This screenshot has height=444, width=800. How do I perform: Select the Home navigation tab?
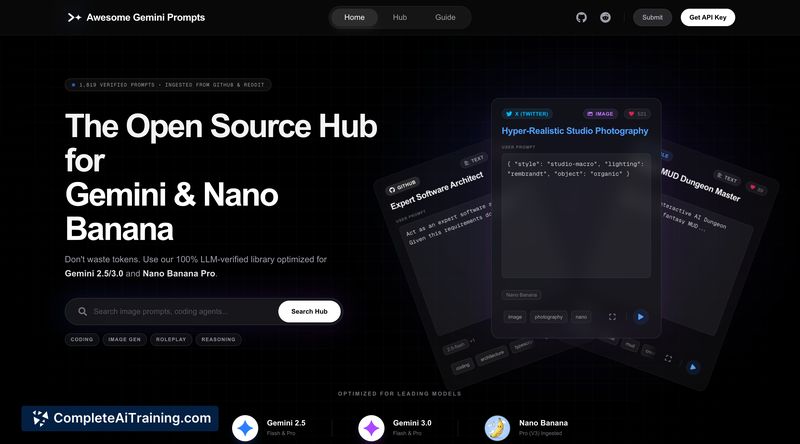(x=354, y=17)
